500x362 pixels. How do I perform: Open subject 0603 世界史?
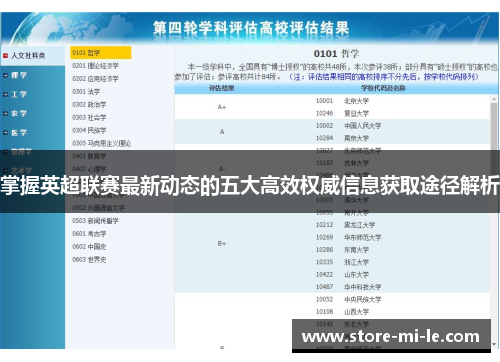point(89,259)
